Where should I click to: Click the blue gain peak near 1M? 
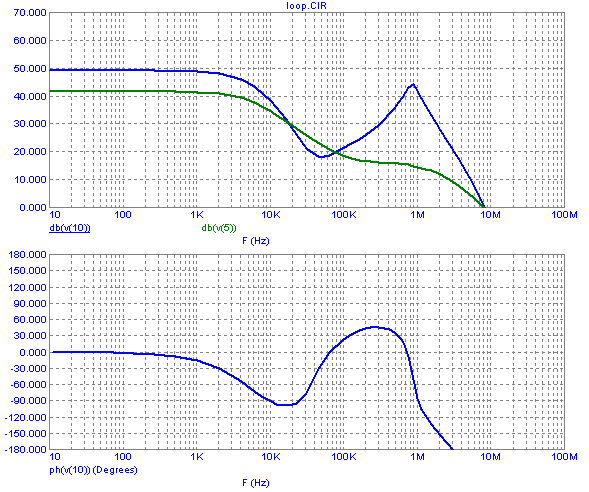[413, 85]
